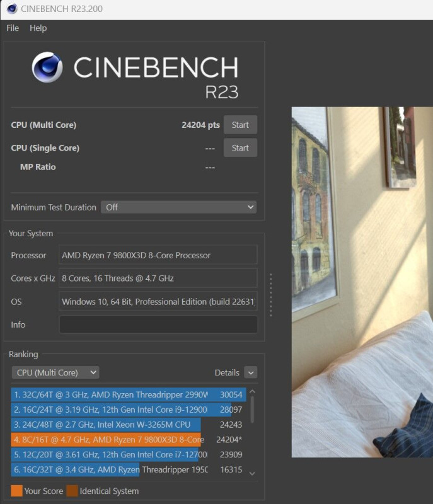Click the ranking list scrollbar thumb
Image resolution: width=433 pixels, height=504 pixels.
click(x=252, y=409)
